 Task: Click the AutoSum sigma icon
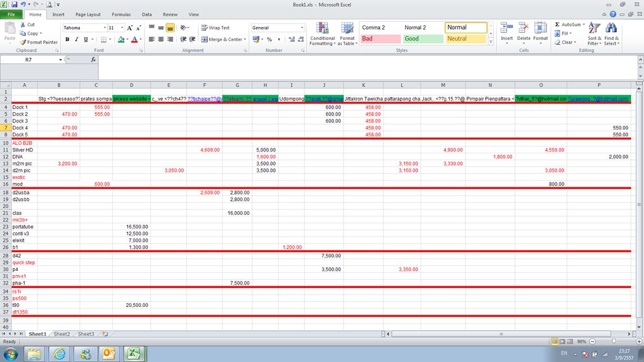pyautogui.click(x=557, y=25)
